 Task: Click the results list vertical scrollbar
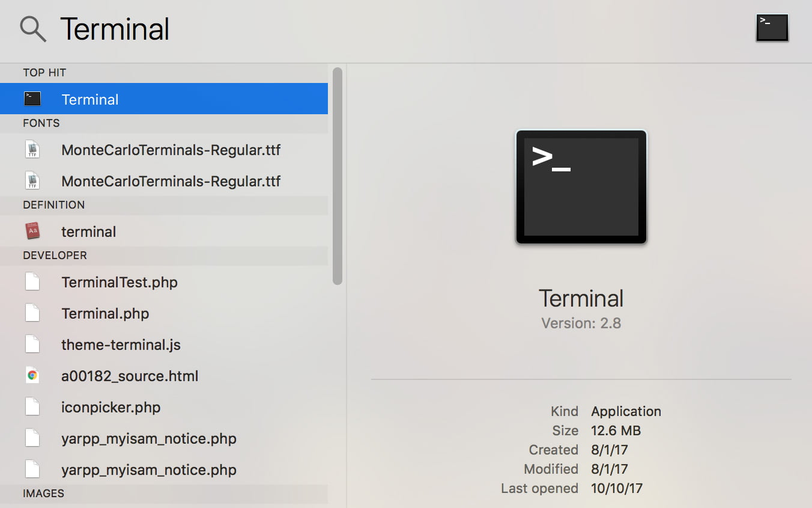338,176
